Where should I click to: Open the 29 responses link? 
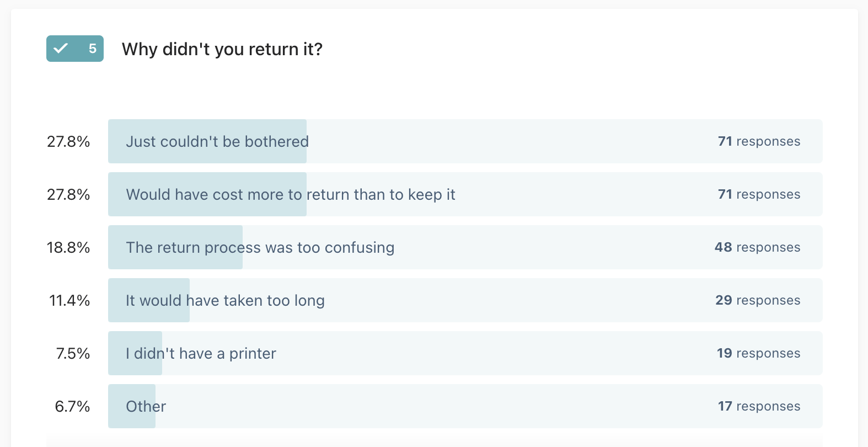pos(758,300)
